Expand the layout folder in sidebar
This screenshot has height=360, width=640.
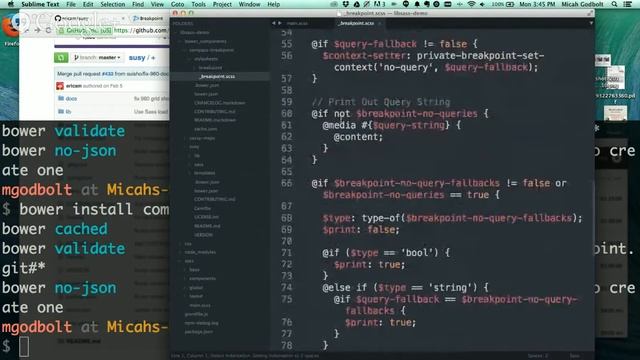(x=196, y=296)
